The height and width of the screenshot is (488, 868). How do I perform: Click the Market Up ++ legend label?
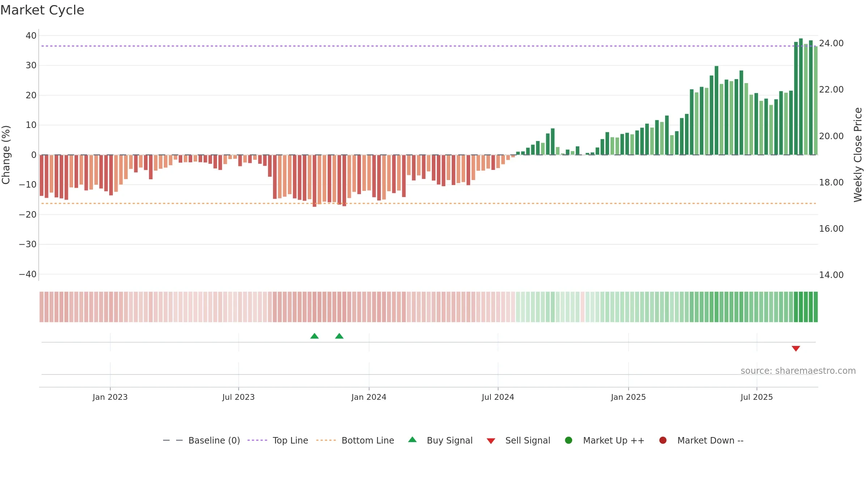pos(614,440)
